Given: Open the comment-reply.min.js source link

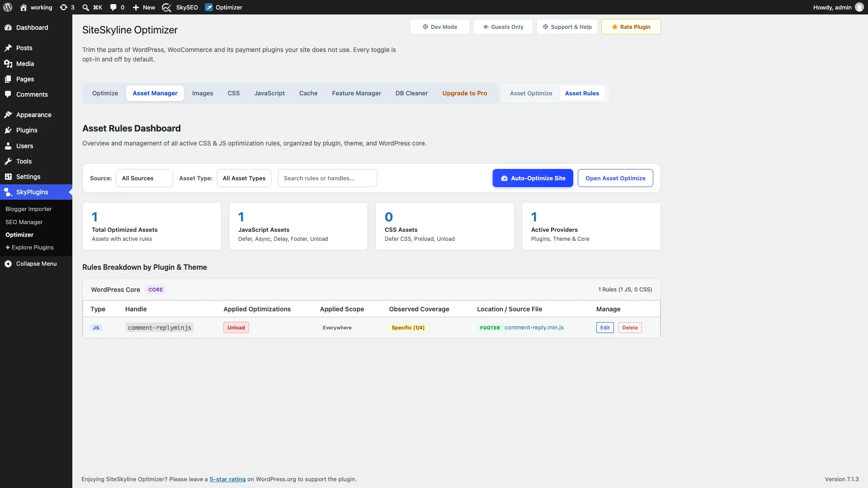Looking at the screenshot, I should click(534, 328).
